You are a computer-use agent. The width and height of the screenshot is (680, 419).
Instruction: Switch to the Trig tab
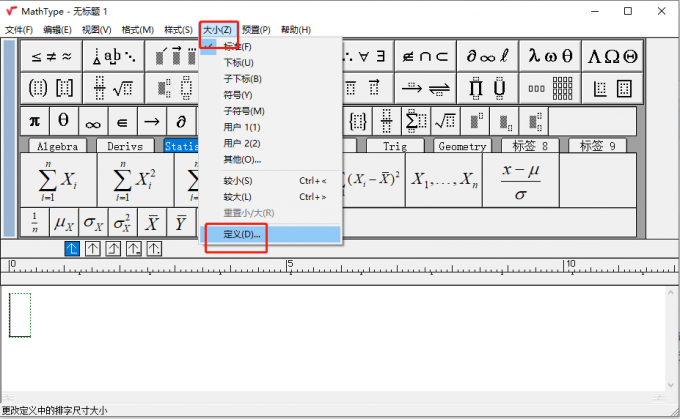pos(395,146)
